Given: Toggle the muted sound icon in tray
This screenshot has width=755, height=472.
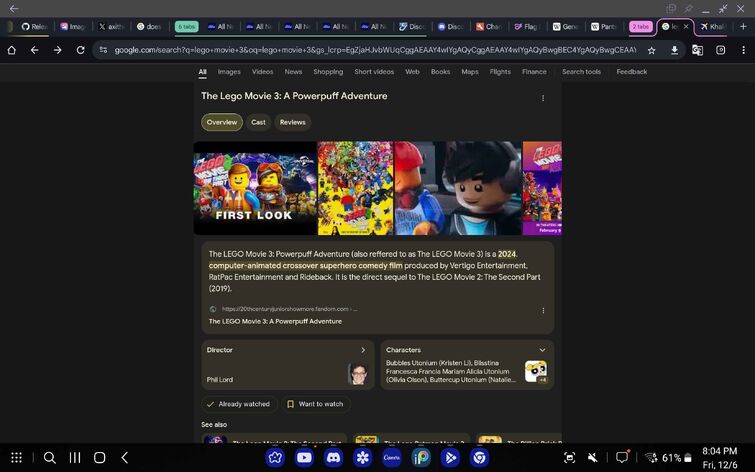Looking at the screenshot, I should pos(593,458).
